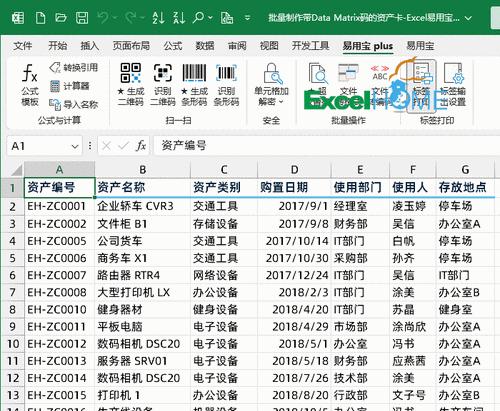Open a file using the folder icon
The height and width of the screenshot is (411, 500).
click(61, 18)
